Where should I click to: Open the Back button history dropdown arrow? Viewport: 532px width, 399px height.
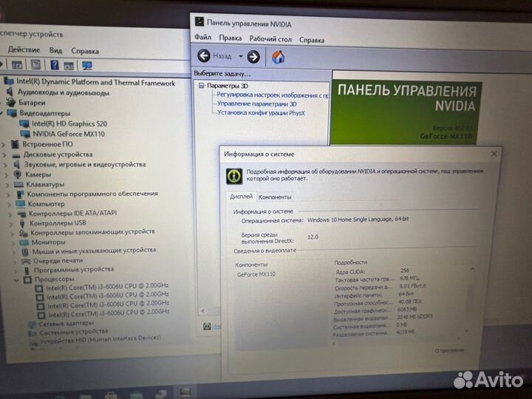pyautogui.click(x=240, y=56)
